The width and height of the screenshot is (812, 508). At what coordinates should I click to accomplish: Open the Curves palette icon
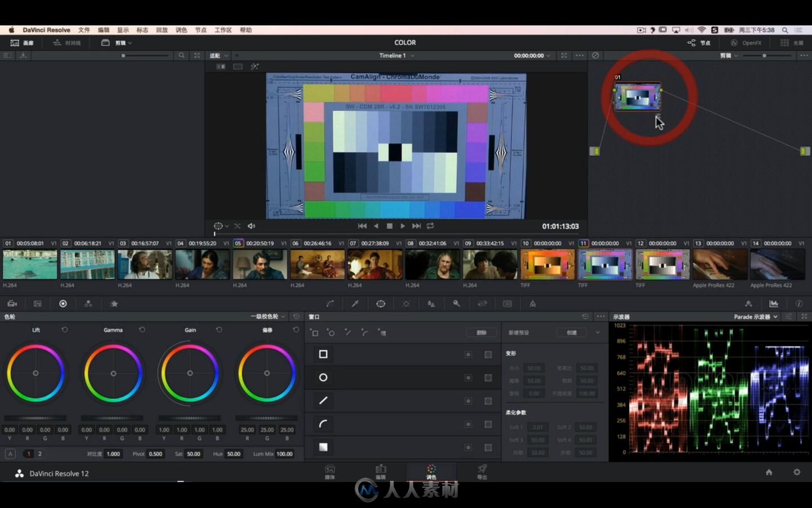point(330,304)
